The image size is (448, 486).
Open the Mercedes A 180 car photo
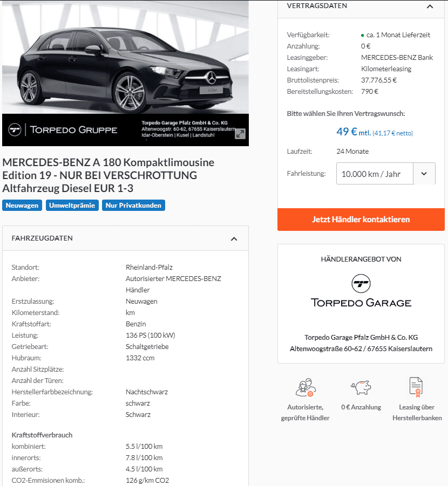[125, 57]
